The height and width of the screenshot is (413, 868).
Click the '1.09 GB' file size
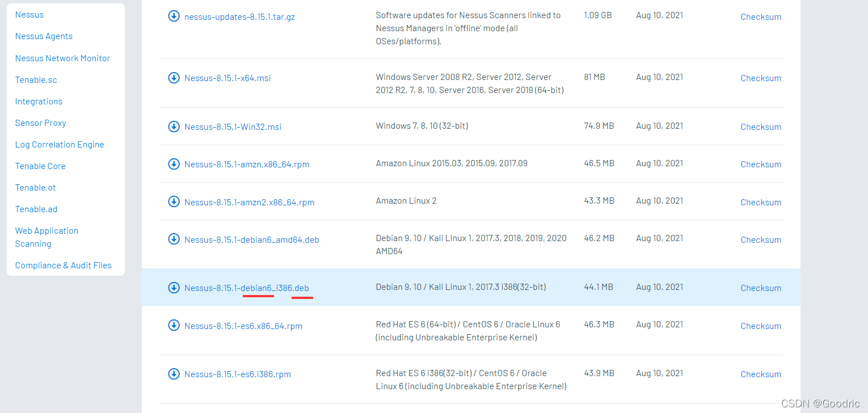point(598,16)
